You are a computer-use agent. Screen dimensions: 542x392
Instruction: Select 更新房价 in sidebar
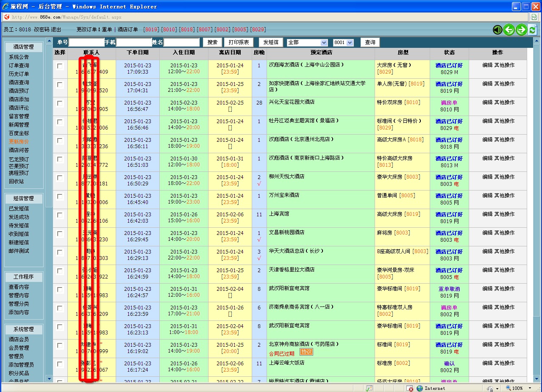[x=19, y=142]
